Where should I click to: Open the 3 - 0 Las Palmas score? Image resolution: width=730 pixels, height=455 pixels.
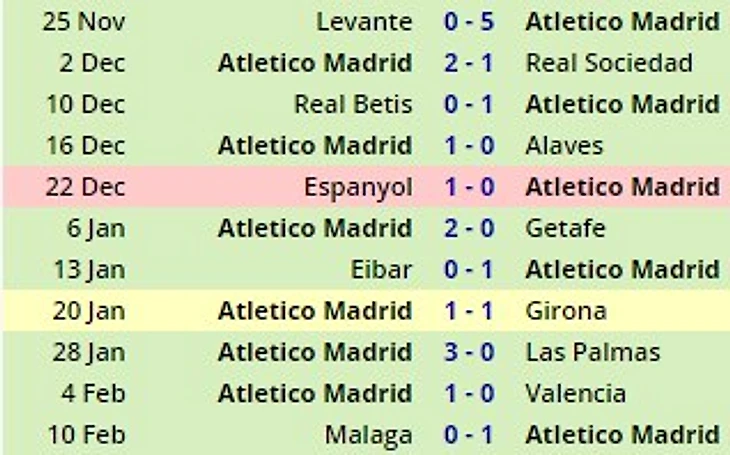[x=469, y=353]
